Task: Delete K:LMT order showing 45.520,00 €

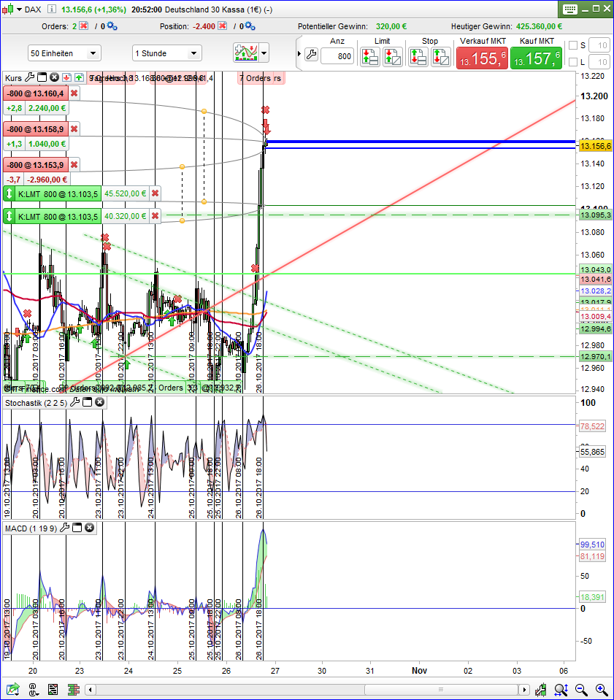Action: pos(155,193)
